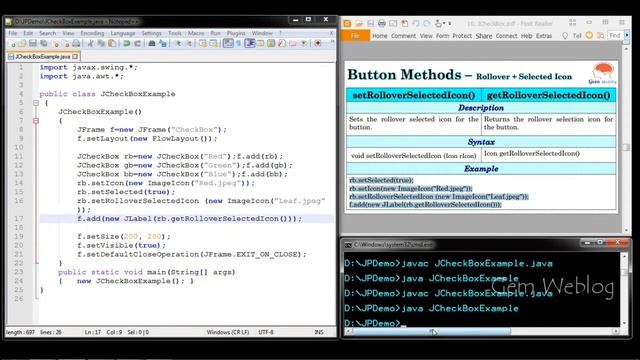Paste using Notepad++ clipboard icon
Screen dimensions: 640x360
click(x=112, y=43)
